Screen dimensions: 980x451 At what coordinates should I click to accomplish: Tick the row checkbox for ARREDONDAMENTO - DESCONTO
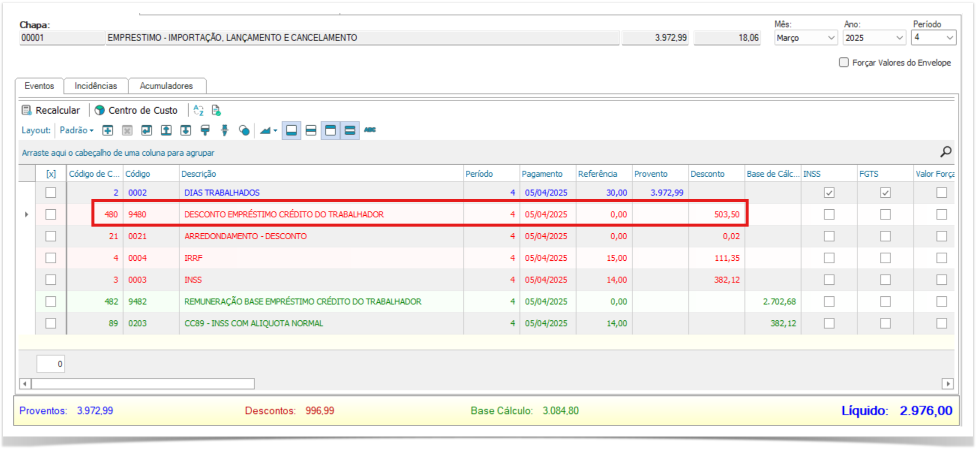50,236
